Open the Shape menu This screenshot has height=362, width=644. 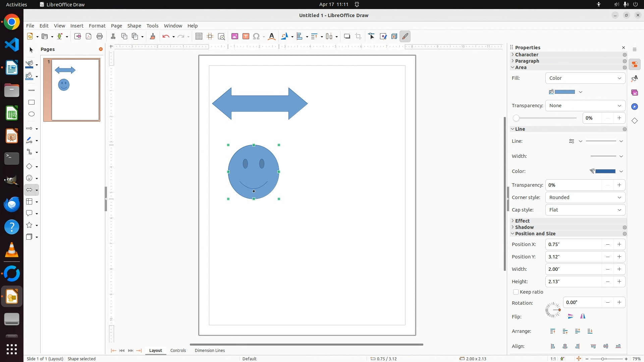click(x=134, y=26)
